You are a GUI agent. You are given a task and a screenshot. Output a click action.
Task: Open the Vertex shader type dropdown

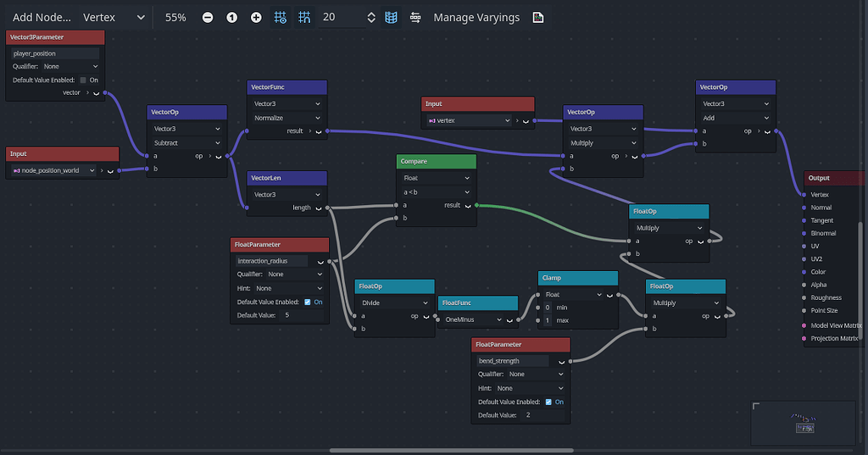pyautogui.click(x=114, y=18)
